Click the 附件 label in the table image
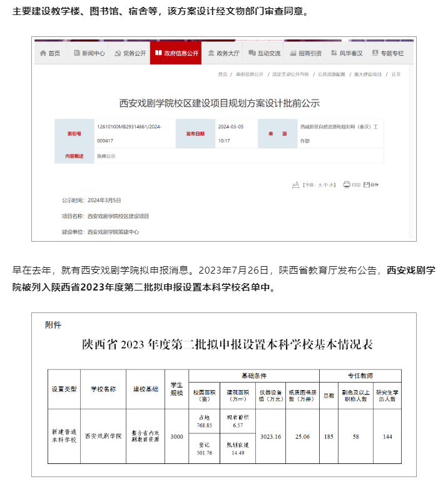The width and height of the screenshot is (448, 489). tap(53, 325)
